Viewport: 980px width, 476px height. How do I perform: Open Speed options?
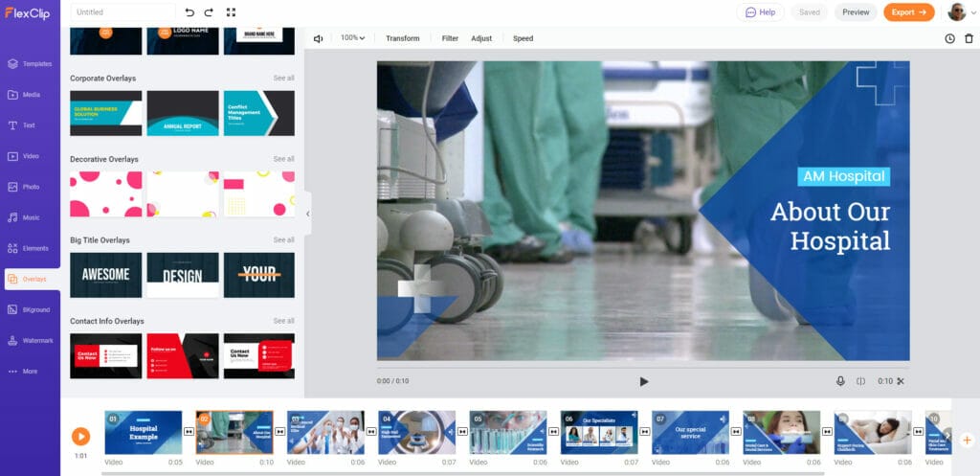[x=523, y=38]
